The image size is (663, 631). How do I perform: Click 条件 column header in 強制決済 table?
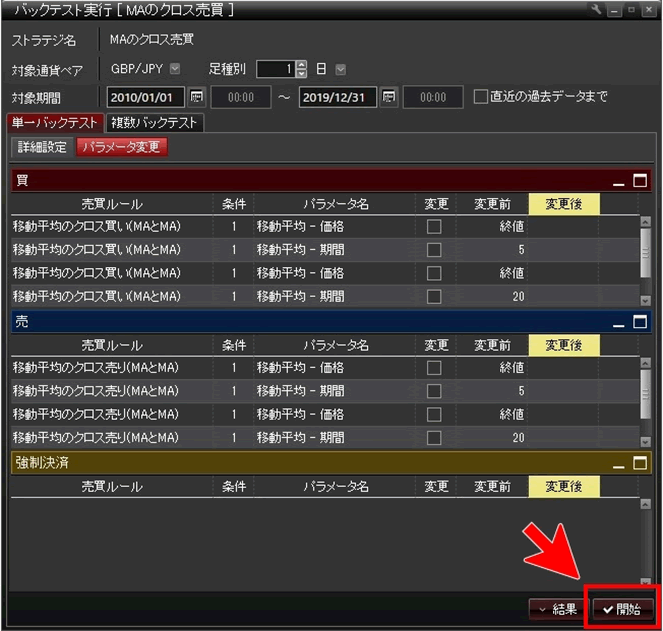[x=234, y=486]
